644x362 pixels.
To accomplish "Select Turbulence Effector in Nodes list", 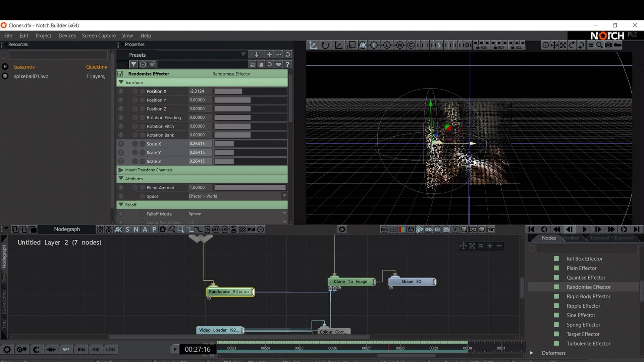I will coord(588,344).
